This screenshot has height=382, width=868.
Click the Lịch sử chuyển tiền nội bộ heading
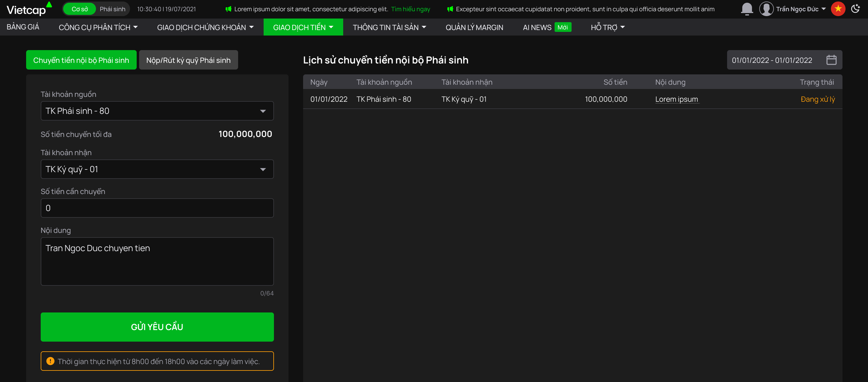[385, 60]
